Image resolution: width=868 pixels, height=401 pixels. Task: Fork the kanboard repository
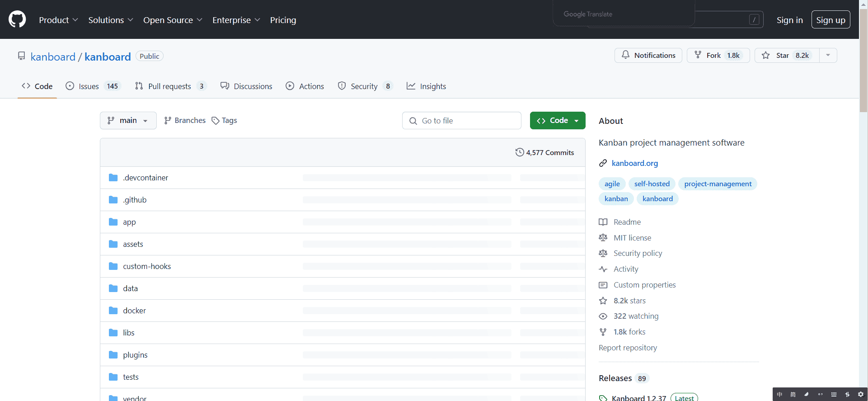(x=718, y=55)
